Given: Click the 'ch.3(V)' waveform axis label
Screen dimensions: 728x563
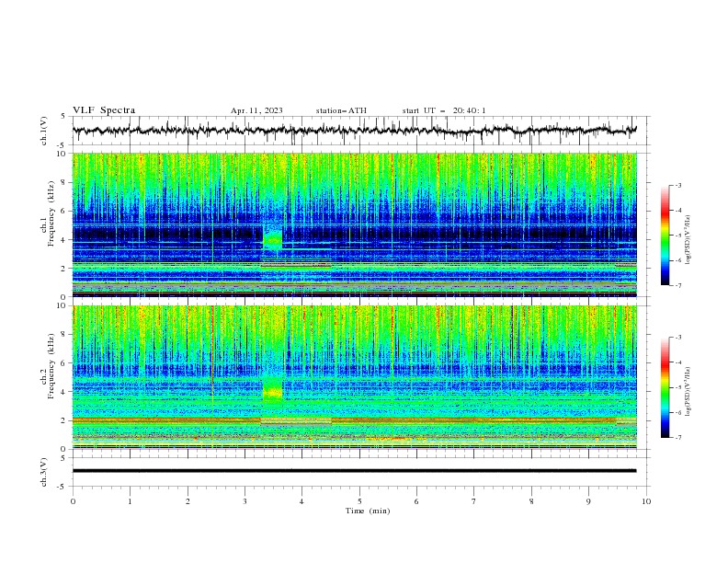Looking at the screenshot, I should (x=44, y=472).
